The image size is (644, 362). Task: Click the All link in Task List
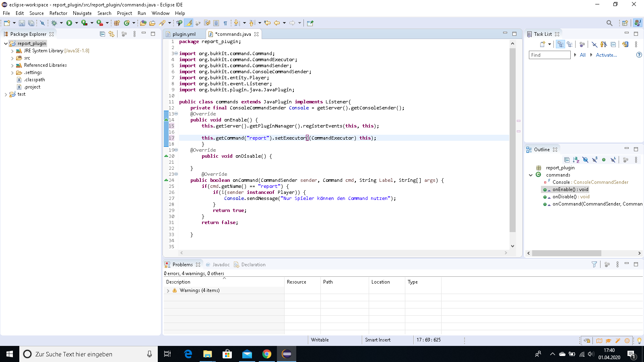pyautogui.click(x=582, y=55)
